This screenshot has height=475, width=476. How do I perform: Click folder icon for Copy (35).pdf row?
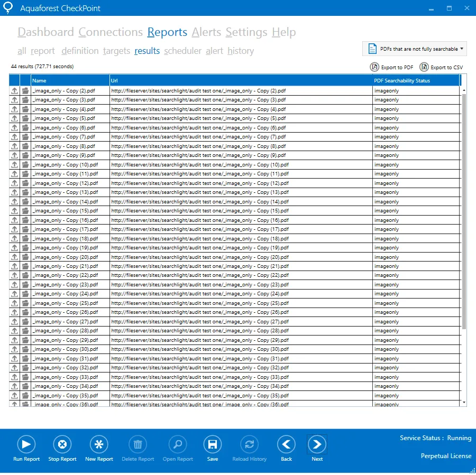25,396
